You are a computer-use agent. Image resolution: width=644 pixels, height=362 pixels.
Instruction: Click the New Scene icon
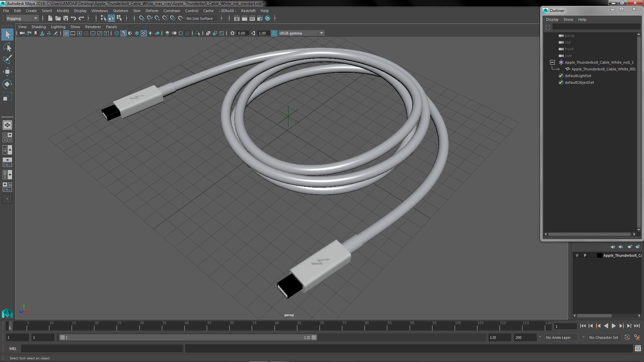[x=50, y=18]
